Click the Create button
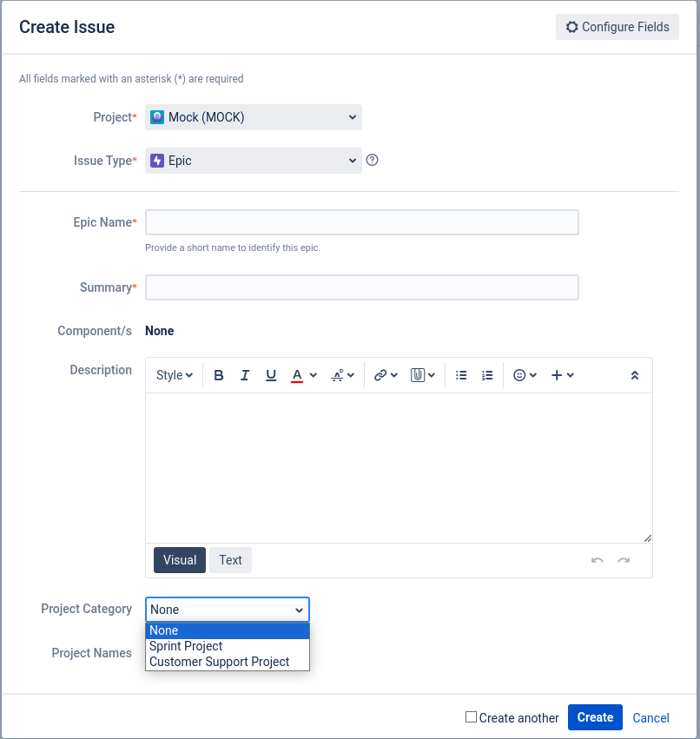The image size is (700, 739). (595, 717)
